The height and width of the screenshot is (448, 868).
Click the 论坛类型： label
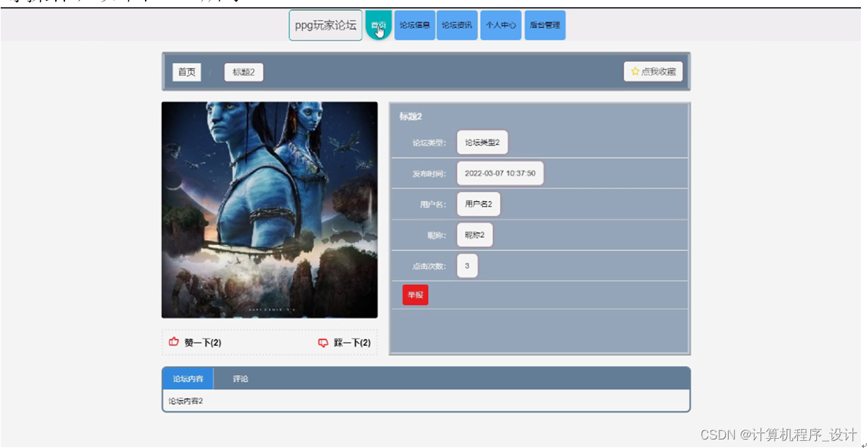coord(429,143)
